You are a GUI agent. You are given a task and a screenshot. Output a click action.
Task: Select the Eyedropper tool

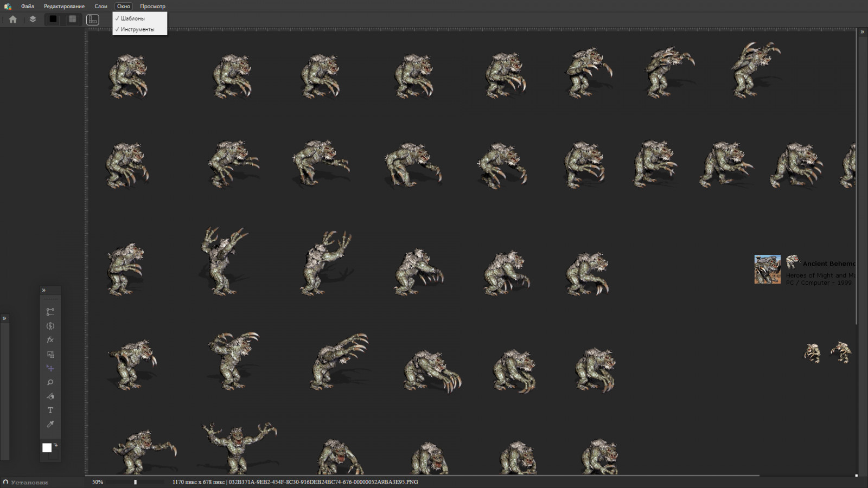(50, 425)
